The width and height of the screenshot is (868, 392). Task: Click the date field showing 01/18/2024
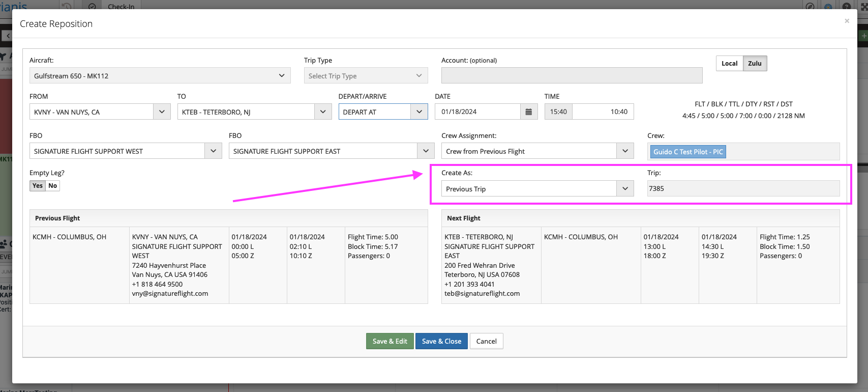477,112
